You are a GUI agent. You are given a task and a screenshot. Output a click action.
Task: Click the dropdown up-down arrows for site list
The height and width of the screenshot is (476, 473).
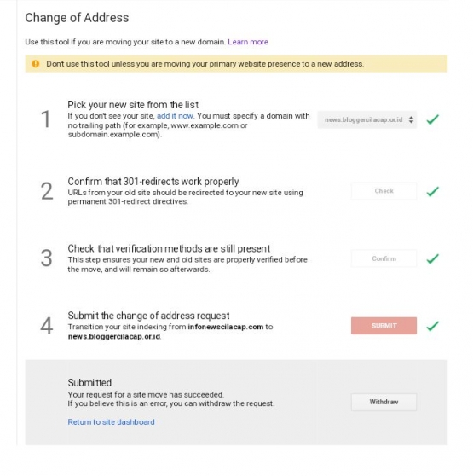[x=411, y=119]
